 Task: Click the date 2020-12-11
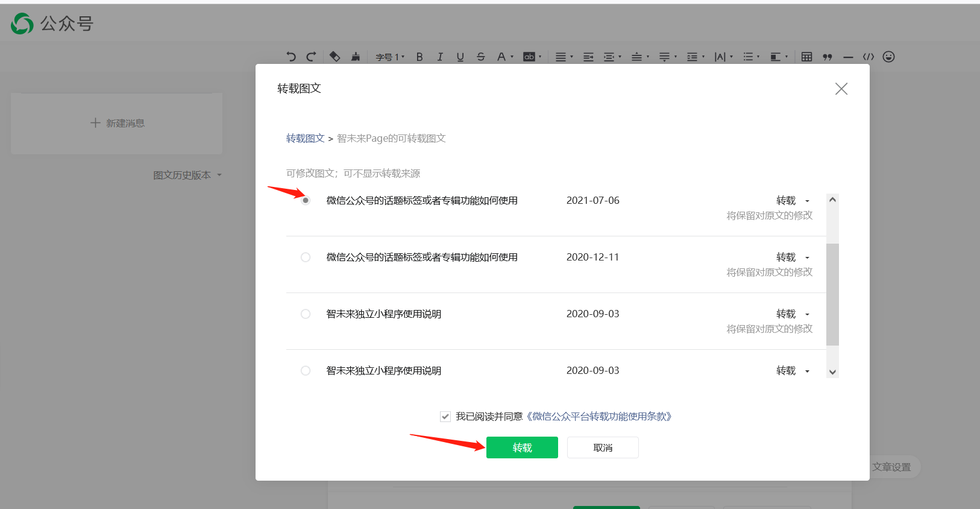(592, 257)
